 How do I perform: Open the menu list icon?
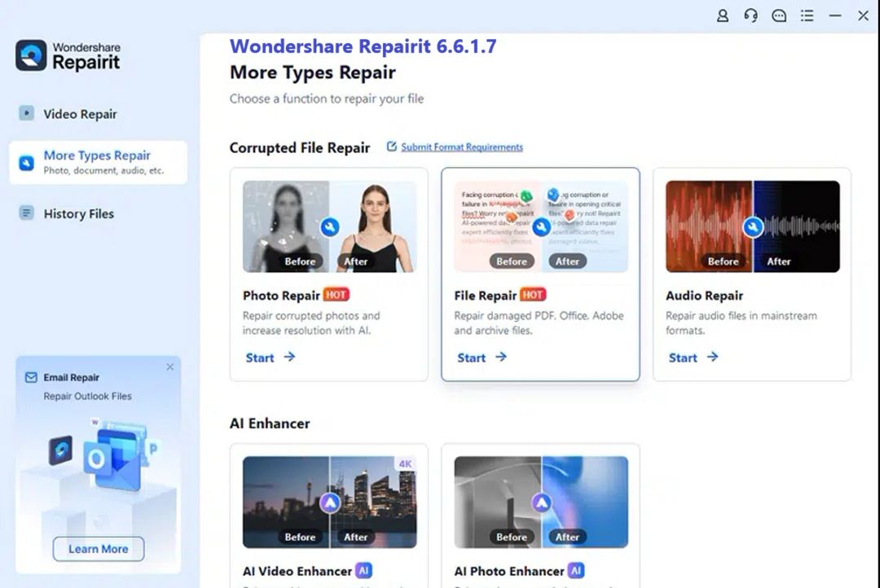[x=807, y=15]
